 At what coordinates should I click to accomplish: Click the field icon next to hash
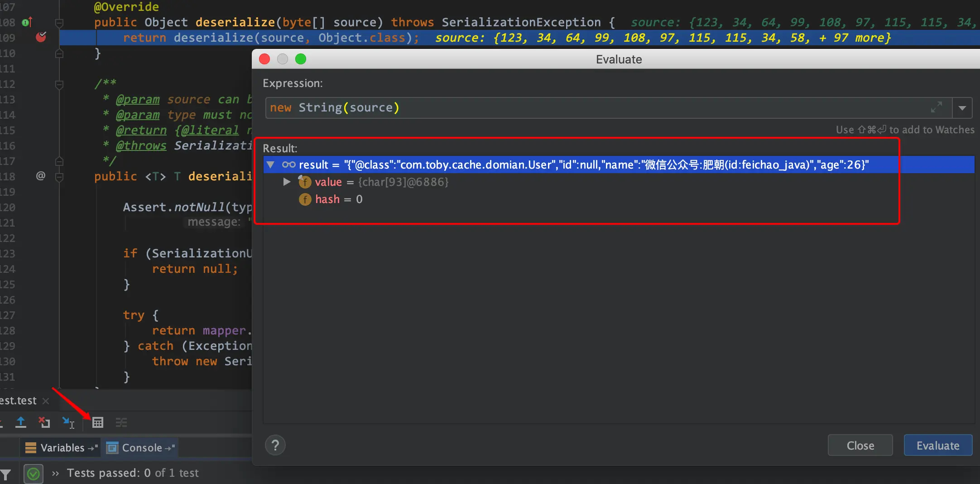[305, 199]
